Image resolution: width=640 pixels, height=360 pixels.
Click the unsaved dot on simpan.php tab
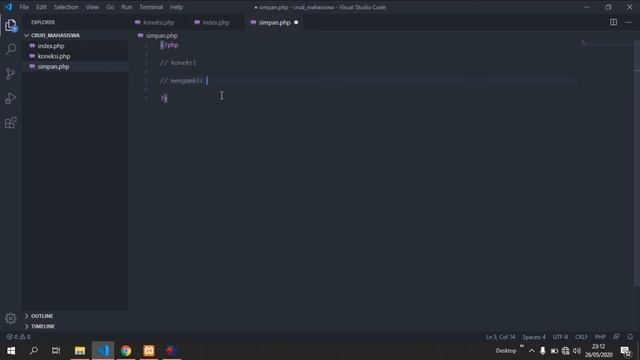point(296,22)
